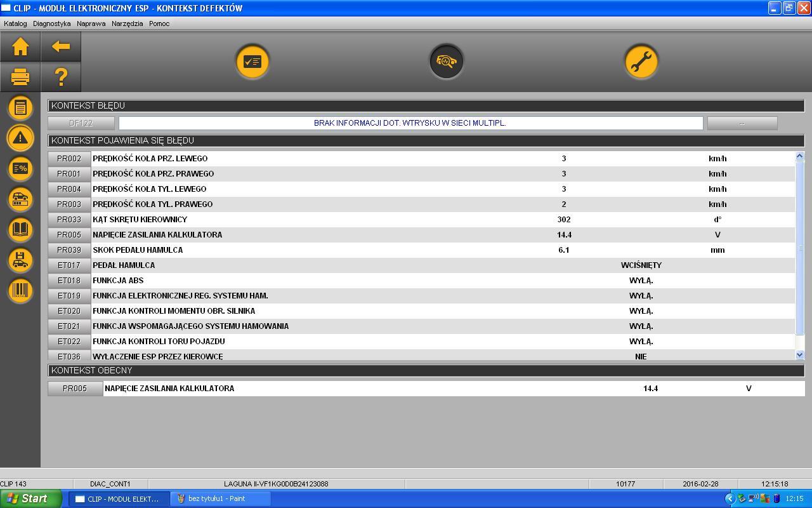Open the Diagnostyka menu
This screenshot has height=508, width=812.
click(52, 23)
